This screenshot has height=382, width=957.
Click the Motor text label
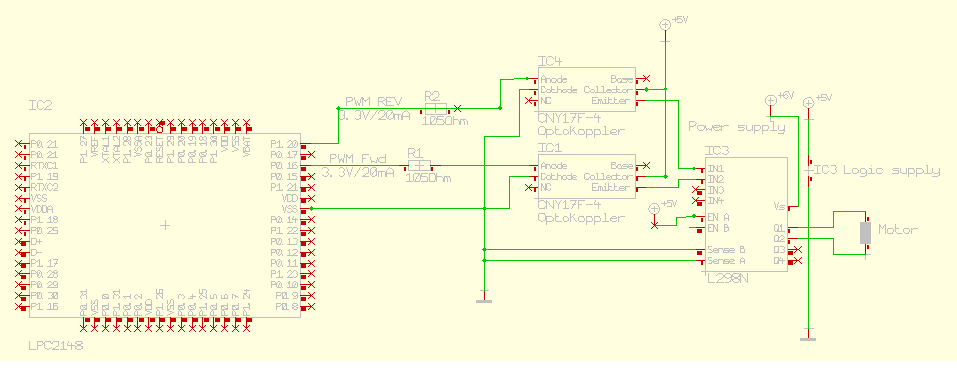898,230
